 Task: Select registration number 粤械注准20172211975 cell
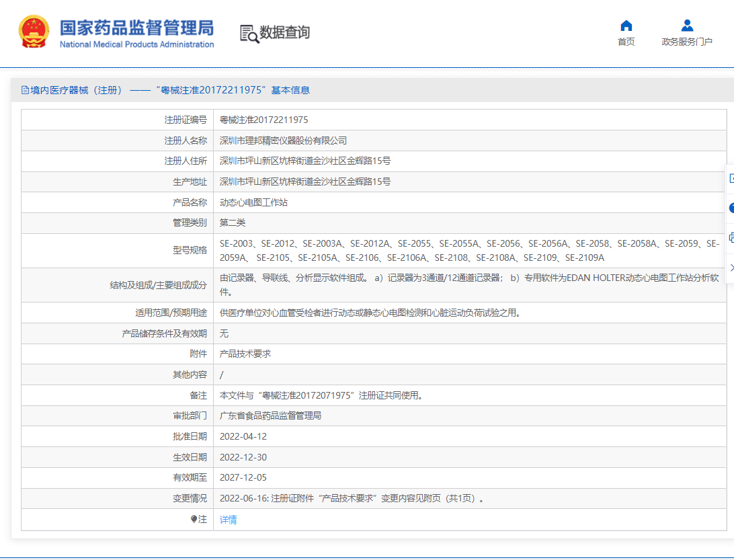[x=263, y=120]
